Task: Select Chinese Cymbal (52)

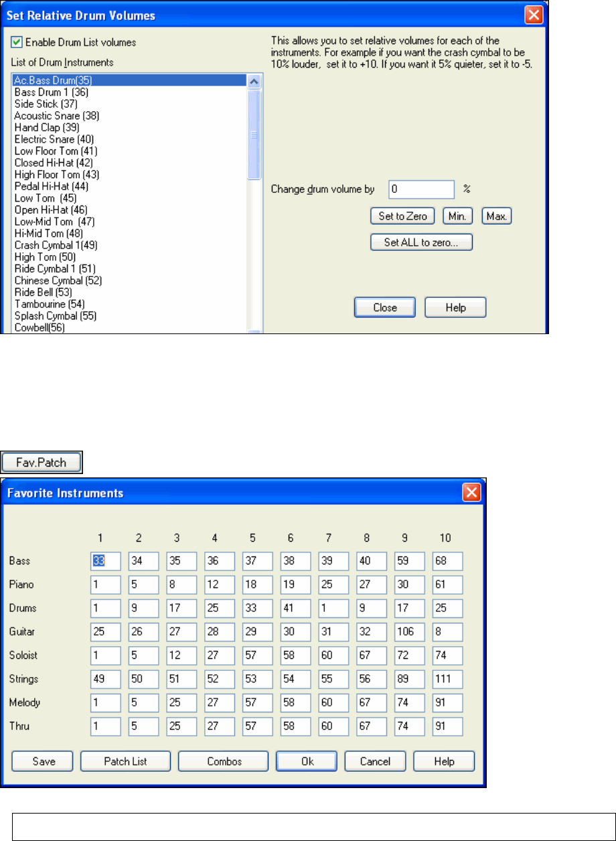Action: pos(129,280)
